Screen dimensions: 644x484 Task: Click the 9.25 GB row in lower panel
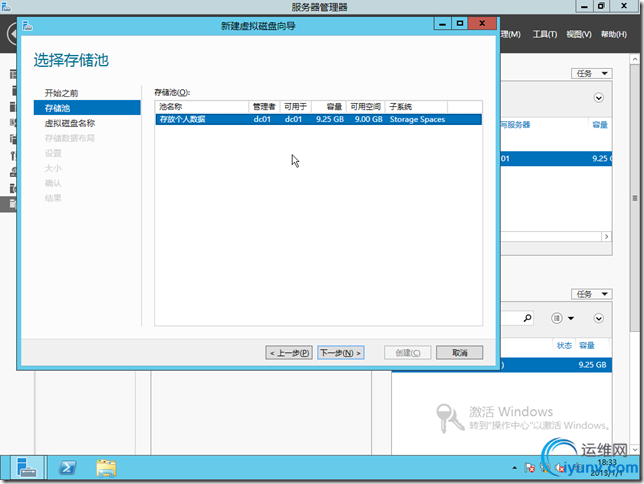(x=502, y=364)
